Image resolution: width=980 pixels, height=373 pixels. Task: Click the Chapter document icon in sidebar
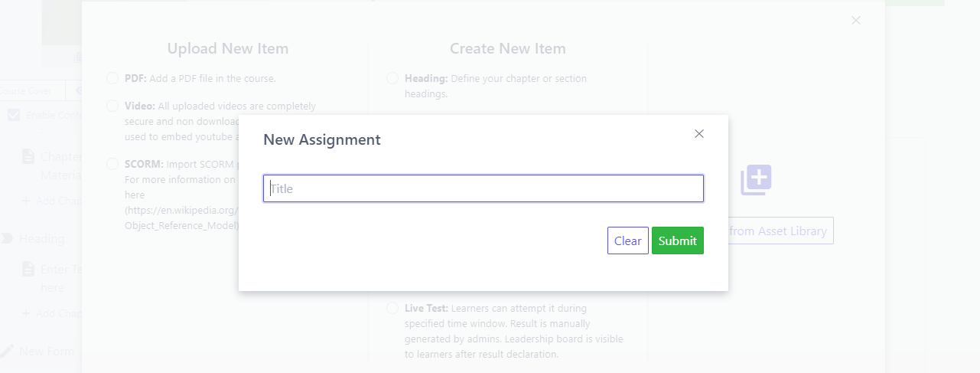(28, 156)
